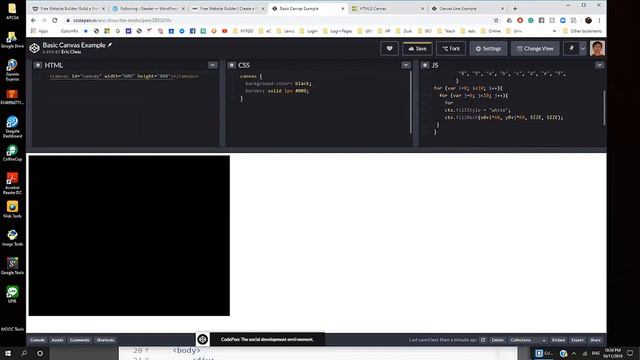Expand the JS panel dropdown arrow
The image size is (640, 360).
pos(599,65)
